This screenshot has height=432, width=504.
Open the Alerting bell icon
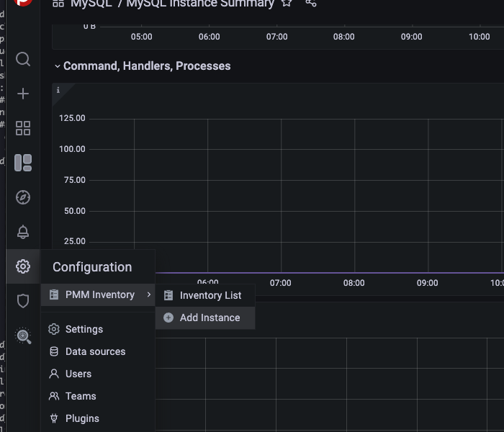coord(23,232)
